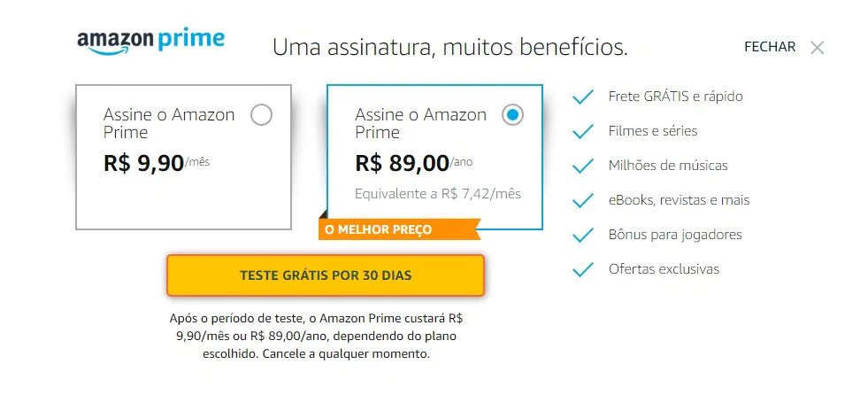This screenshot has height=403, width=868.
Task: Choose the monthly plan card
Action: 183,157
